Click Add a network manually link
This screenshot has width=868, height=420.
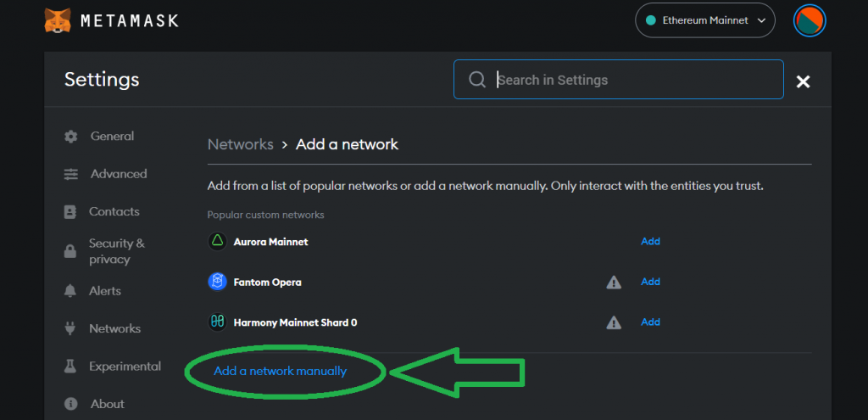click(x=280, y=372)
